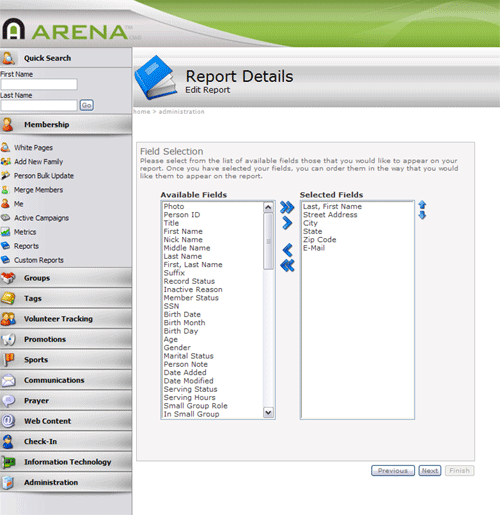Click the Active Campaigns icon

tap(5, 218)
